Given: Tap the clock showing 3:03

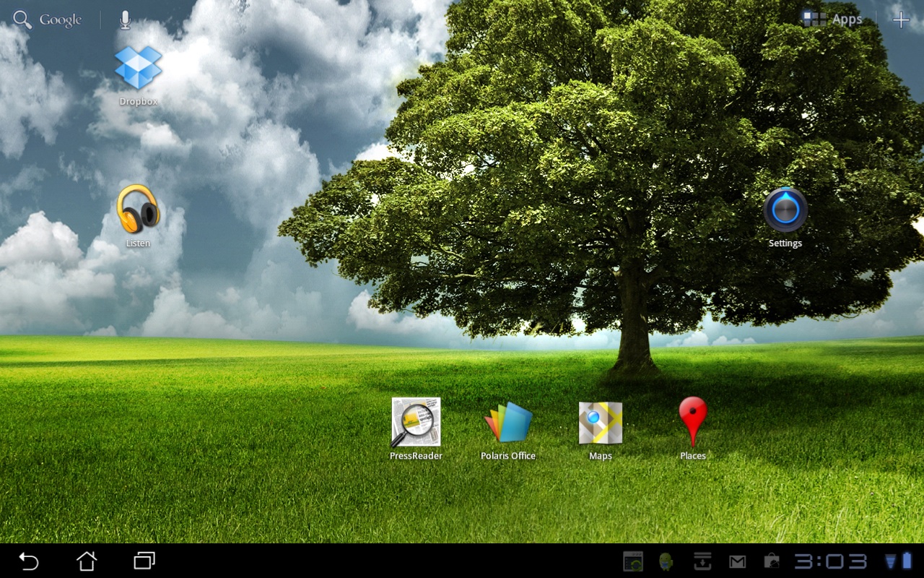Looking at the screenshot, I should tap(831, 561).
